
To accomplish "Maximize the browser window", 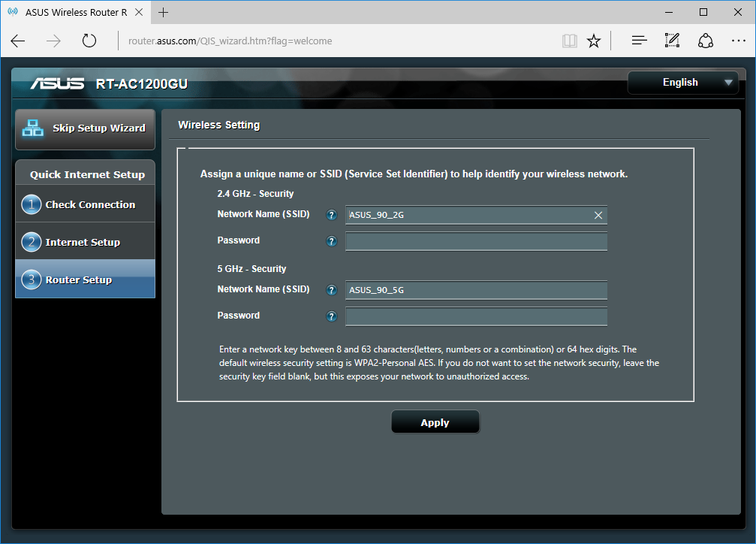I will pos(703,12).
